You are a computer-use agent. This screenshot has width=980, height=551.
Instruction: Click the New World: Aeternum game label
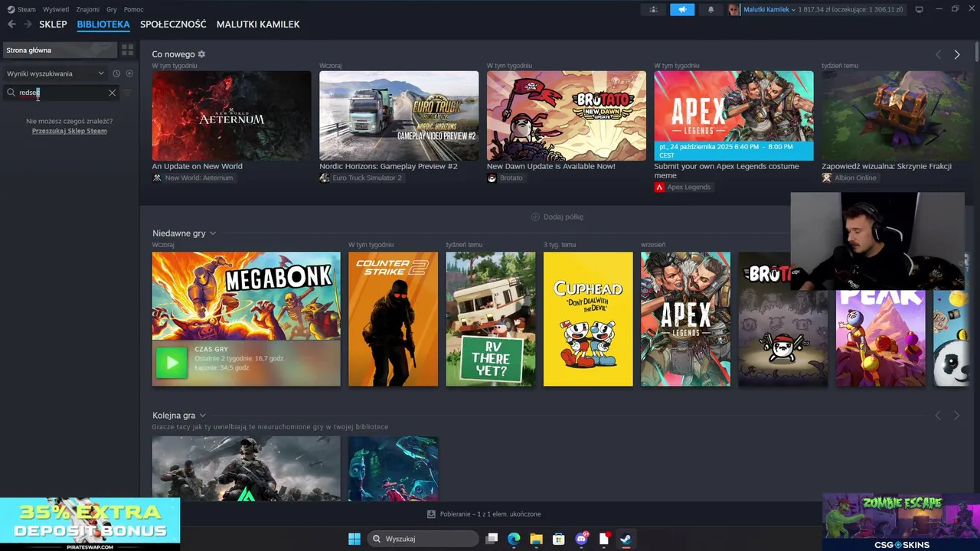pyautogui.click(x=193, y=178)
